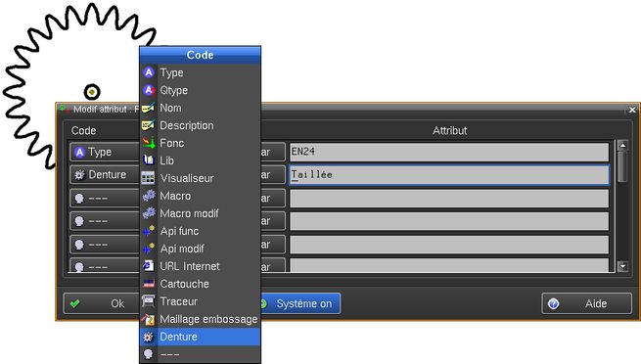Viewport: 641px width, 364px height.
Task: Toggle the Système on button
Action: coord(300,303)
